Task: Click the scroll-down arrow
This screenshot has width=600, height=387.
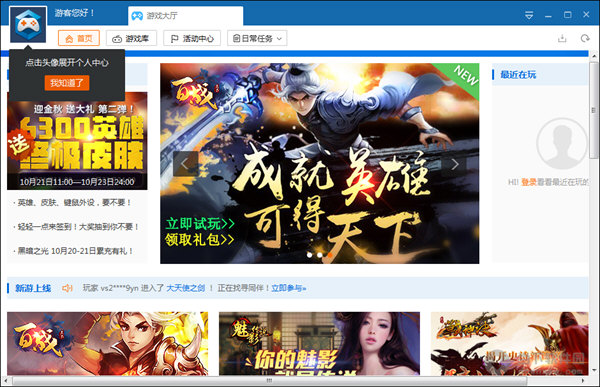Action: pos(593,371)
